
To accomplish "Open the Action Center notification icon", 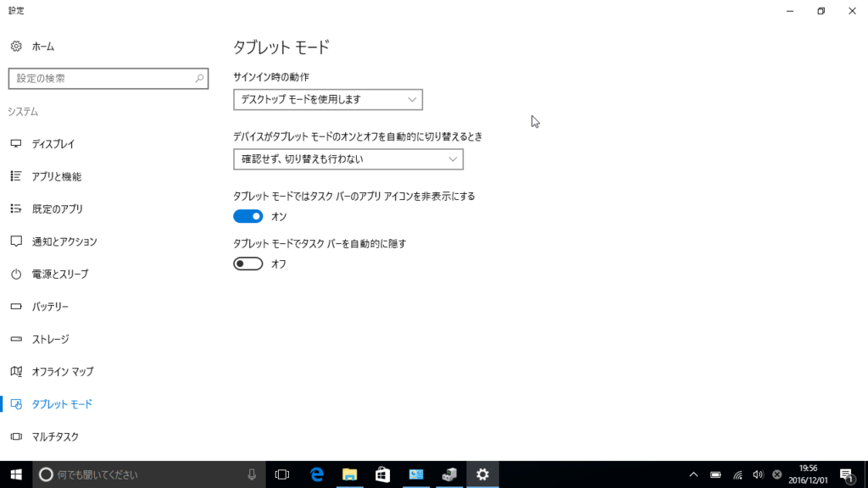I will (x=847, y=474).
